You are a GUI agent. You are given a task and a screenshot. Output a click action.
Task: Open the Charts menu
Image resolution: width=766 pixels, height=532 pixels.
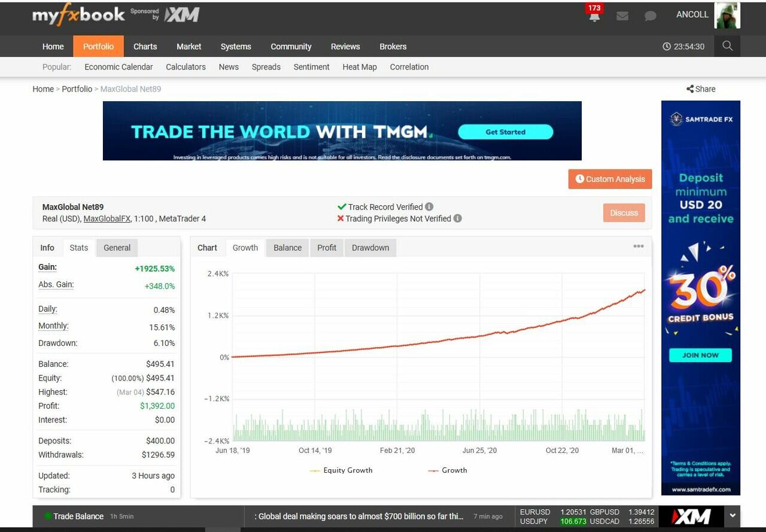pyautogui.click(x=145, y=47)
